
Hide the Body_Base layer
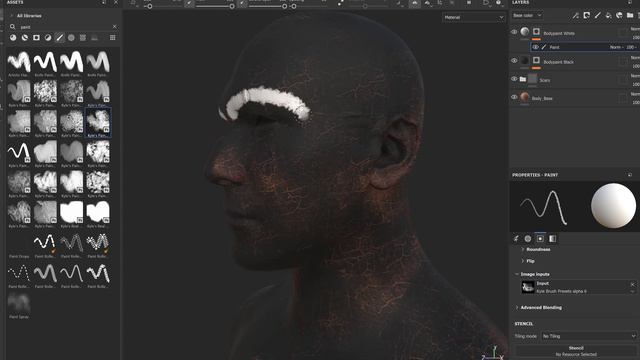click(514, 97)
